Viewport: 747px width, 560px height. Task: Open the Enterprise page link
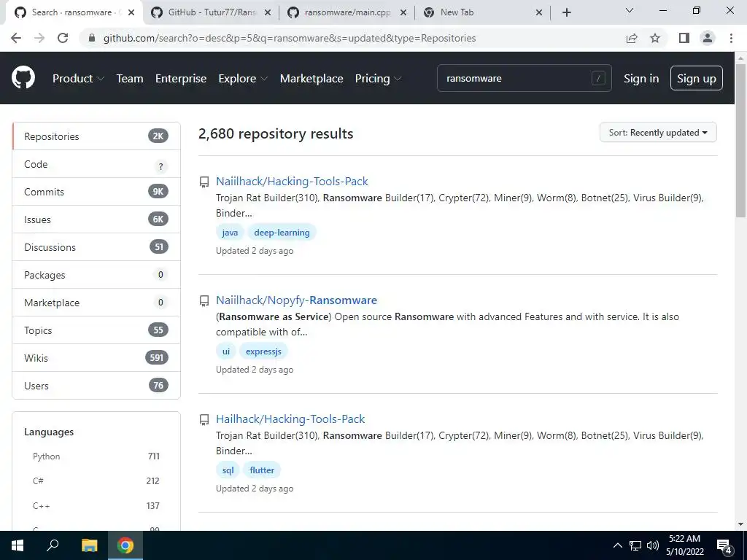tap(181, 79)
